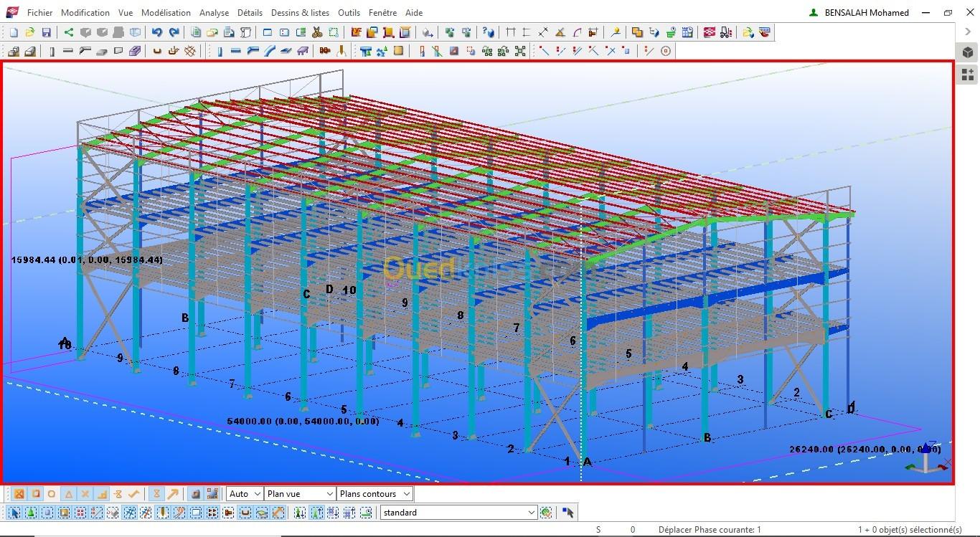Click the selection filter icon beside standard
This screenshot has width=980, height=537.
point(545,513)
